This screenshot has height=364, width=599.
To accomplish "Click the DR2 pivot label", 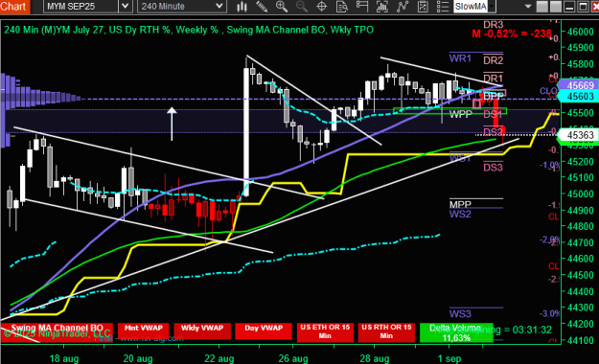I will point(494,60).
